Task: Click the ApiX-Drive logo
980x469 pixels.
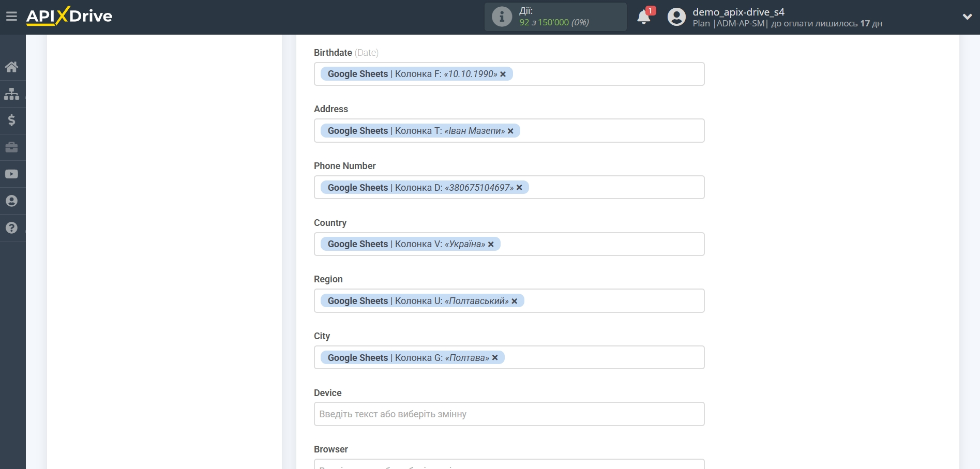Action: (69, 17)
